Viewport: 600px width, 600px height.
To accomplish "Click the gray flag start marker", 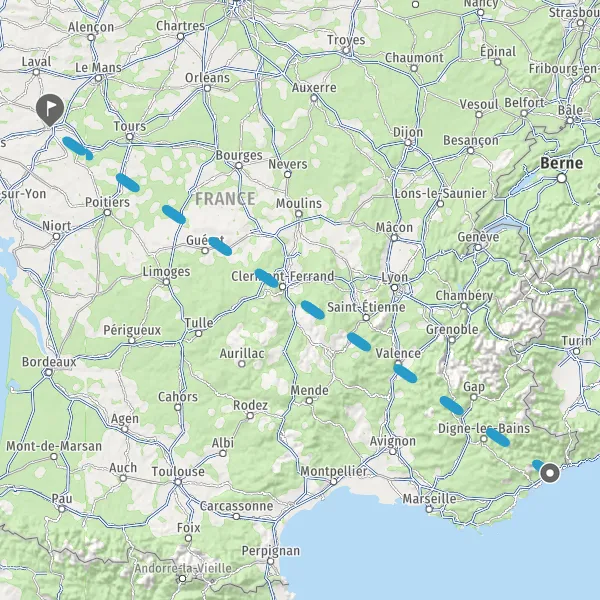I will (50, 110).
